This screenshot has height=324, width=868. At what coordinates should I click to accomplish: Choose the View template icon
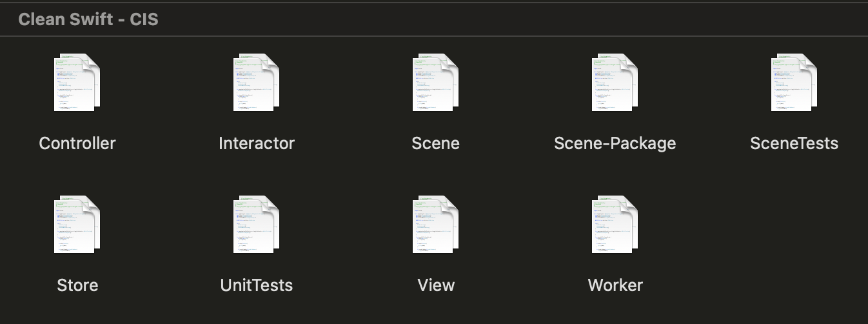[436, 225]
